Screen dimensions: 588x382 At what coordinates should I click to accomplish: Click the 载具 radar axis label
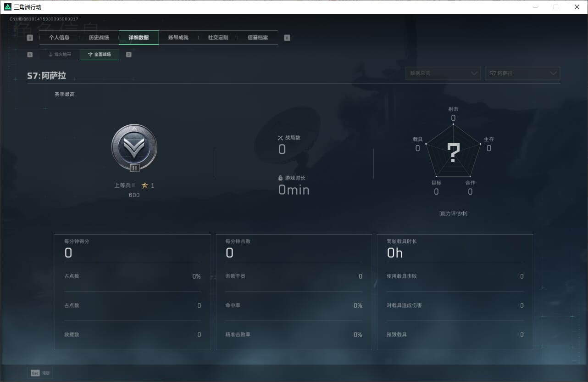418,139
